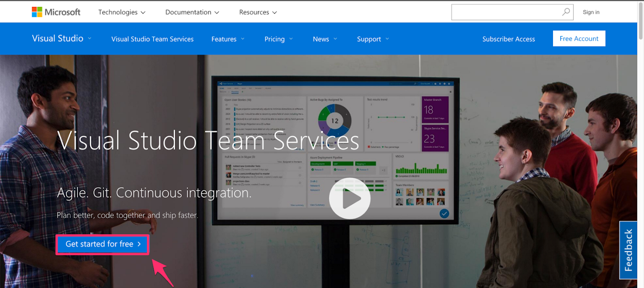The height and width of the screenshot is (288, 644).
Task: Expand the Resources menu
Action: point(258,12)
